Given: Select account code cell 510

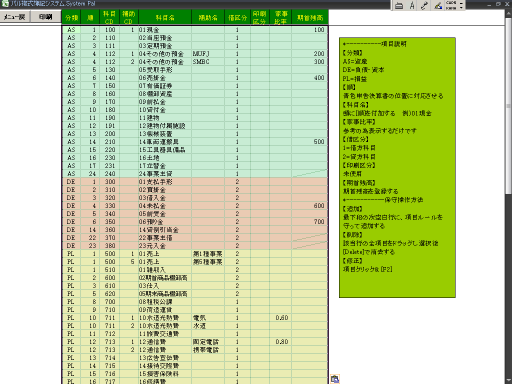Looking at the screenshot, I should tap(109, 270).
